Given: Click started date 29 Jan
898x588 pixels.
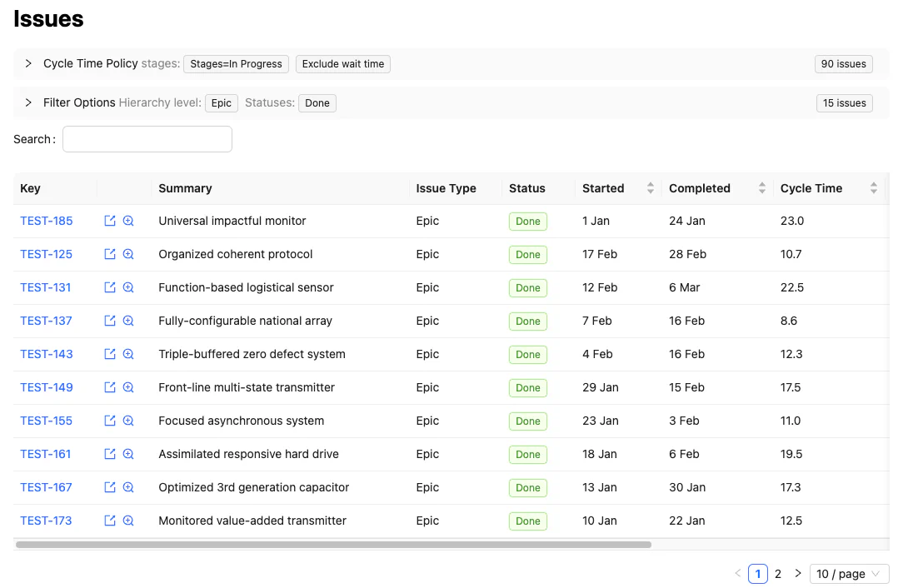Looking at the screenshot, I should tap(600, 387).
